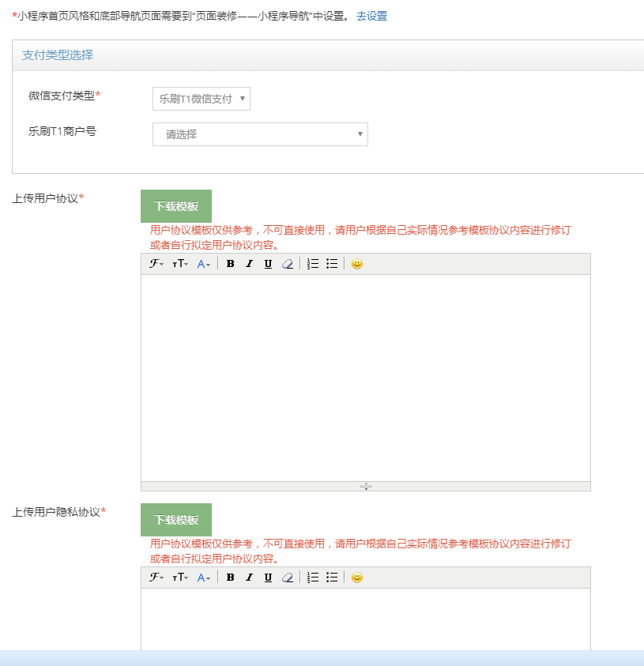The height and width of the screenshot is (666, 644).
Task: Click 下载模板 under 上传用户隐私协议
Action: pyautogui.click(x=176, y=520)
